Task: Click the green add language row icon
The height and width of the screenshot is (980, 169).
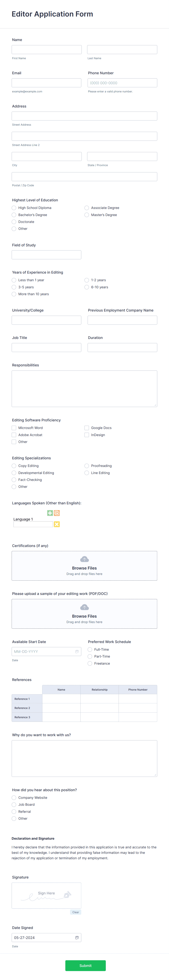Action: click(50, 513)
